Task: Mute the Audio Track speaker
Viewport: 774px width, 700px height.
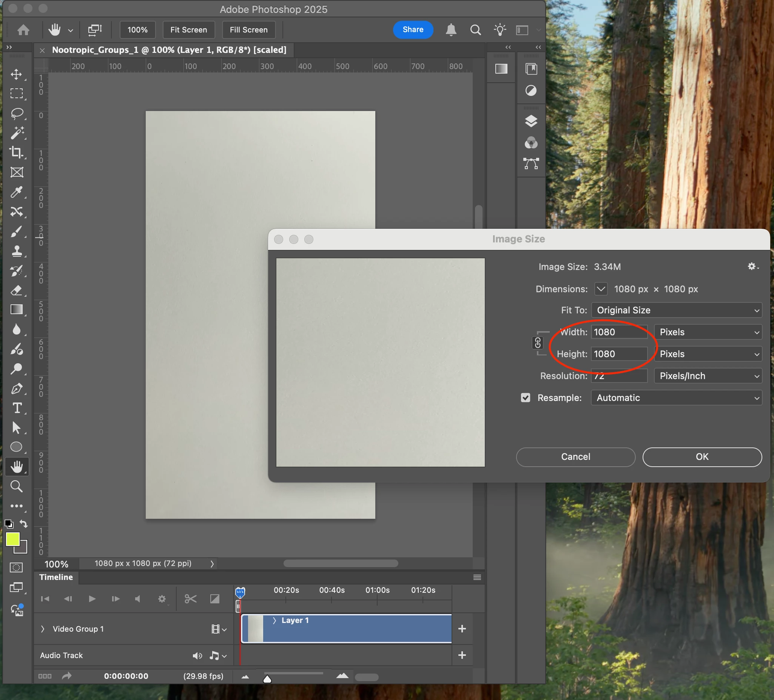Action: [197, 655]
